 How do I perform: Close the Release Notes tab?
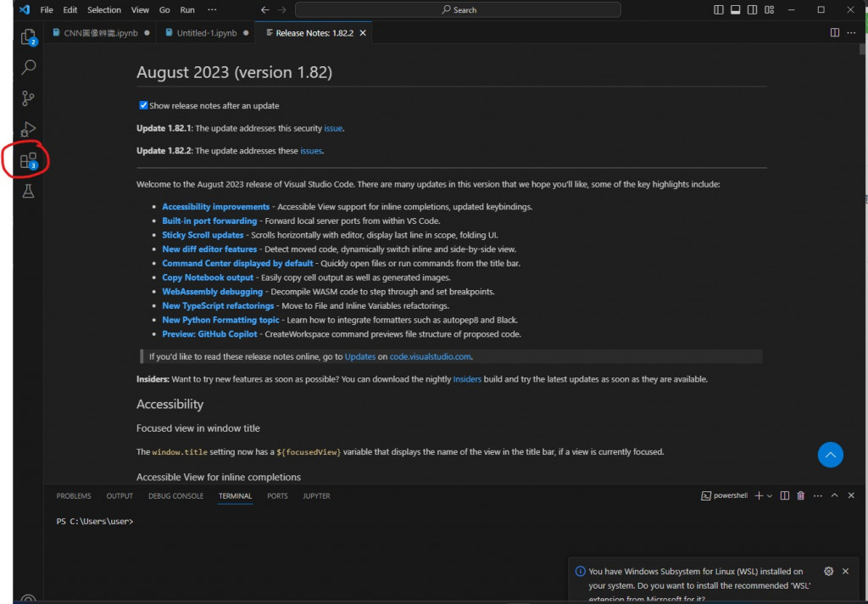[x=363, y=33]
